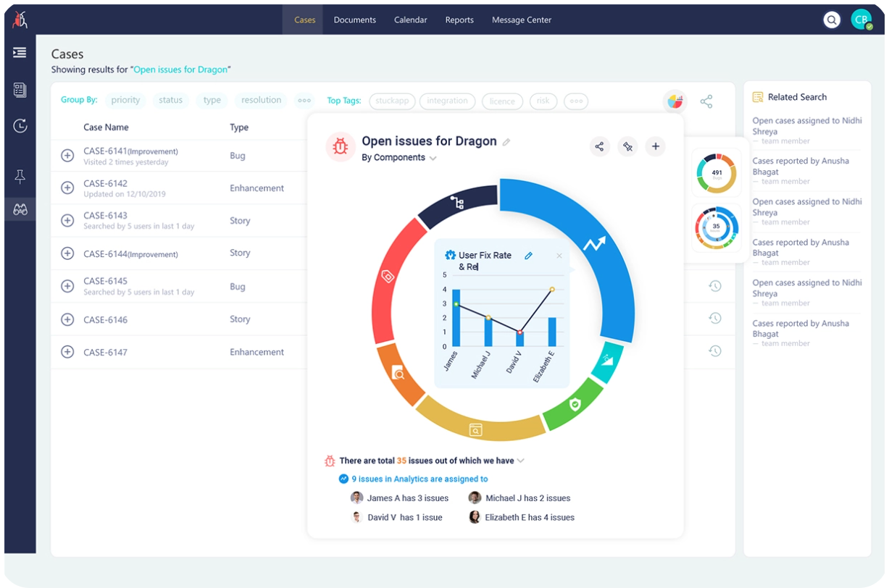Click the pin button in Dragon popup
Image resolution: width=889 pixels, height=588 pixels.
coord(627,147)
